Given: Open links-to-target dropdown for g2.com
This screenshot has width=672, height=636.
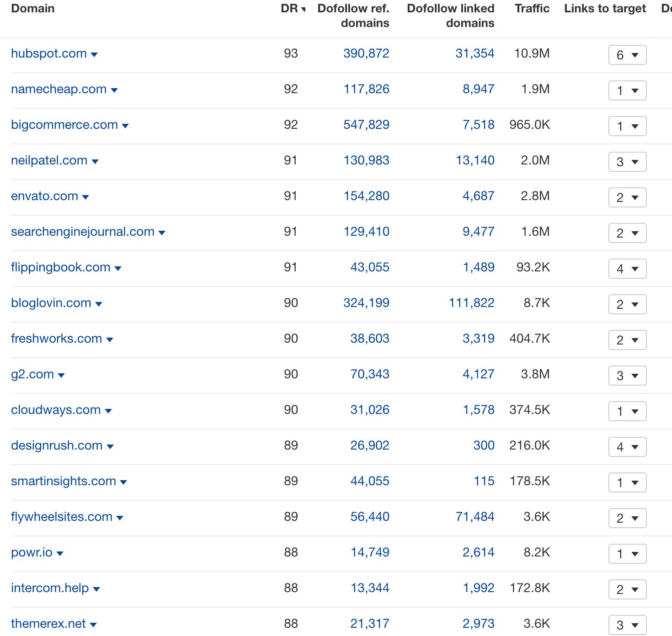Looking at the screenshot, I should [x=627, y=376].
